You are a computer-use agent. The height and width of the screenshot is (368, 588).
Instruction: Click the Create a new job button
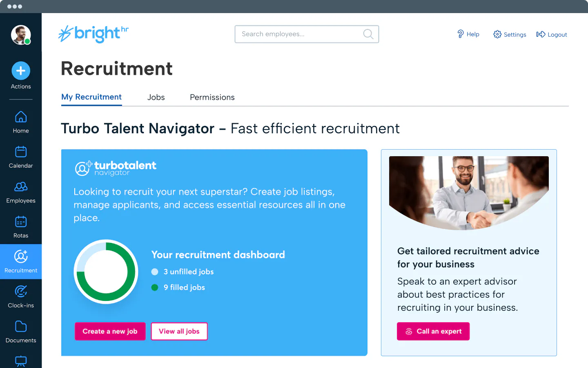coord(110,331)
